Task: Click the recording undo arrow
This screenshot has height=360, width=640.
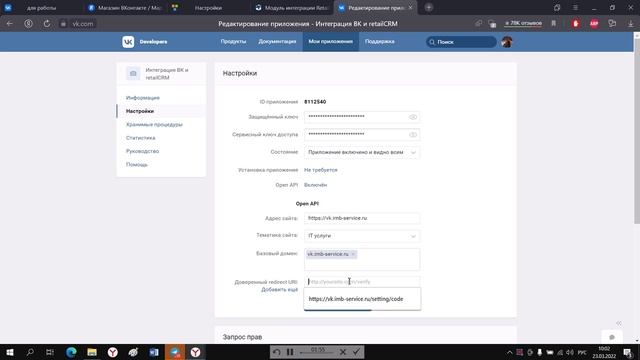Action: (276, 352)
